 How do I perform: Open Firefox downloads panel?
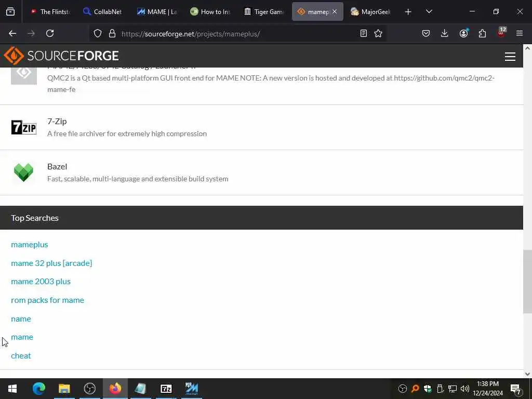445,33
